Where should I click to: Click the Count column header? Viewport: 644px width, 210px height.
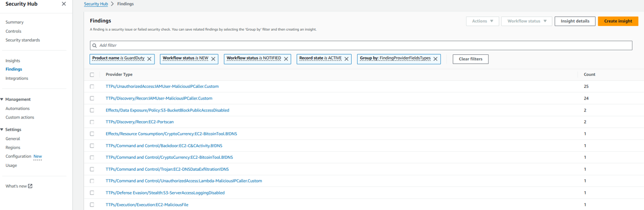(590, 74)
